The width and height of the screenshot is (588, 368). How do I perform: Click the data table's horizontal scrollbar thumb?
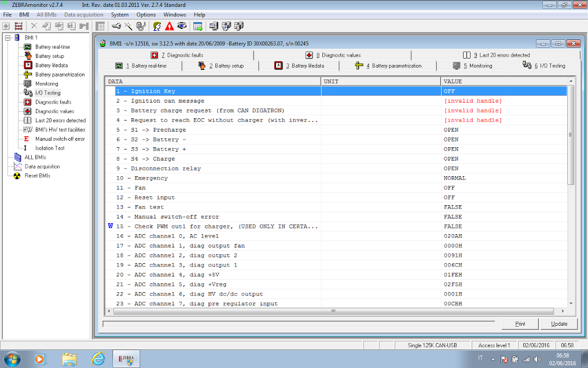(x=333, y=311)
